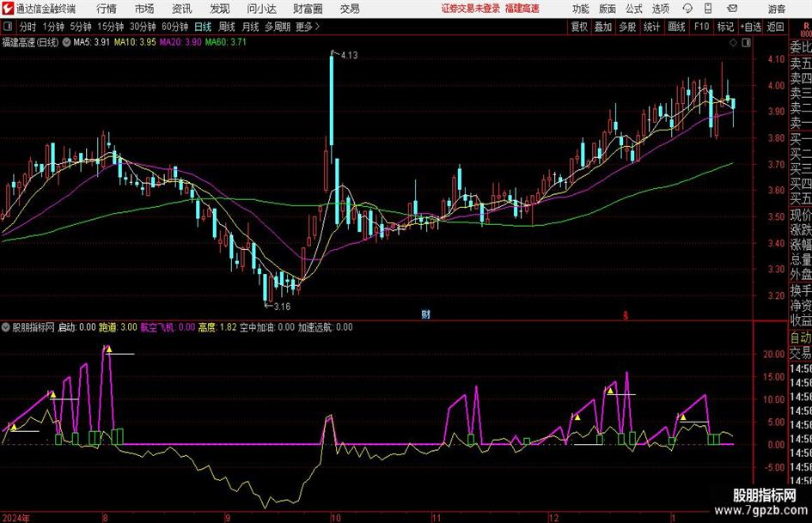This screenshot has height=523, width=812.
Task: Open the 多周期 multi-period view
Action: pyautogui.click(x=278, y=27)
